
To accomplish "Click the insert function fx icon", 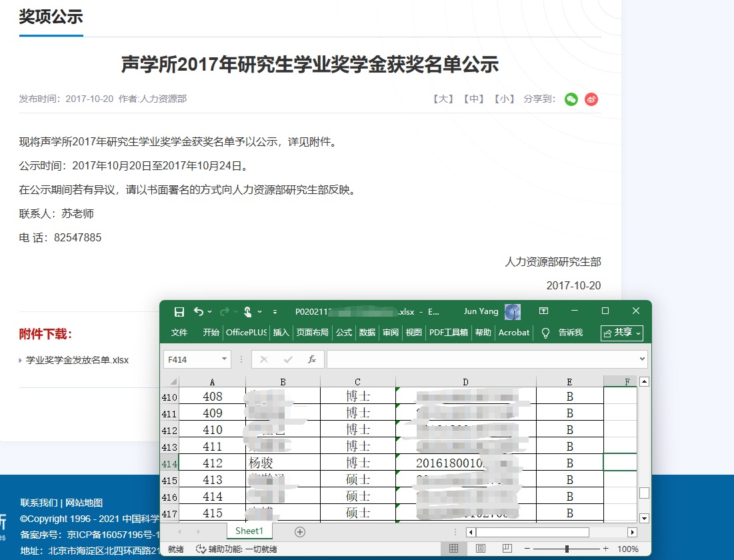I will [311, 359].
